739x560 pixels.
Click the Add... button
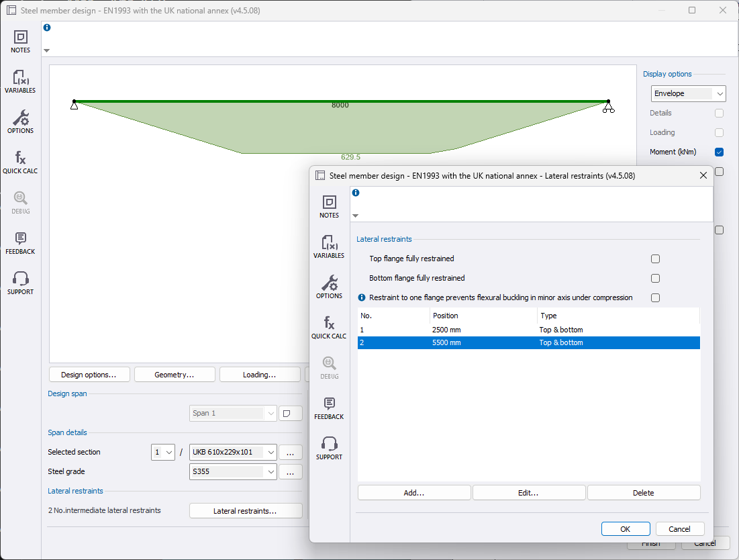[413, 493]
